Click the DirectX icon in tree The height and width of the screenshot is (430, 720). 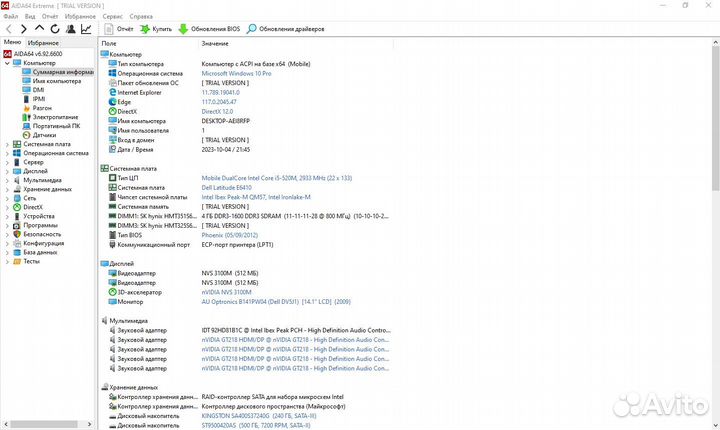point(17,207)
